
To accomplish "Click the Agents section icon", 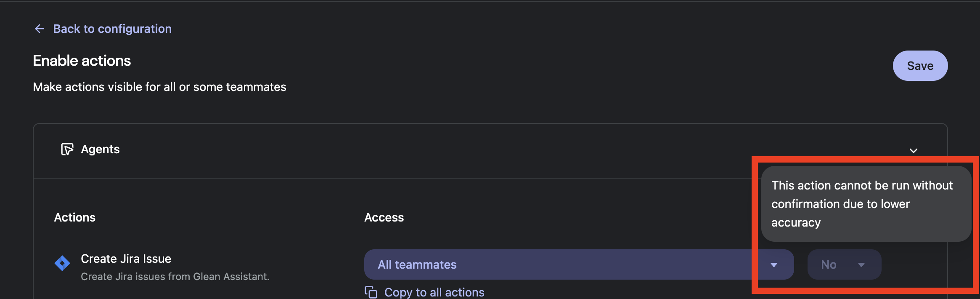I will tap(67, 149).
